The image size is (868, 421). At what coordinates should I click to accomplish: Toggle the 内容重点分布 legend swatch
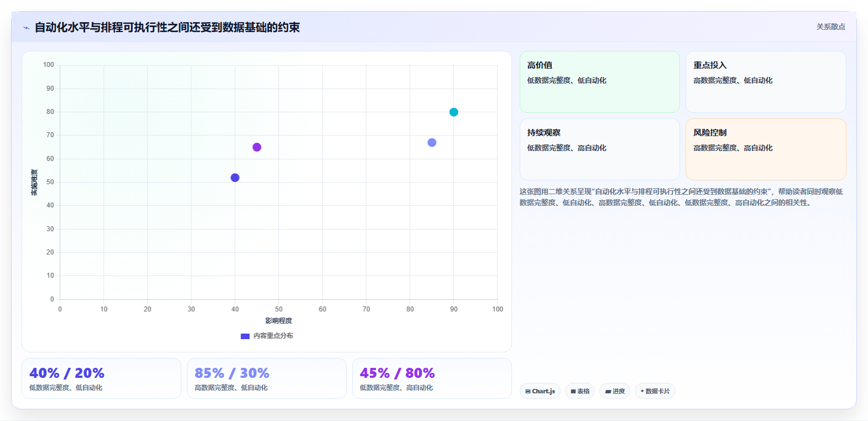pyautogui.click(x=245, y=336)
